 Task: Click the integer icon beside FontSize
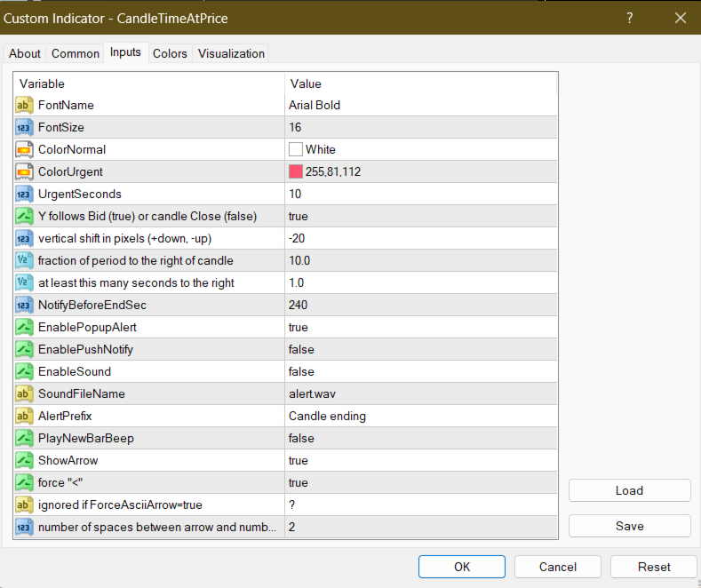25,127
